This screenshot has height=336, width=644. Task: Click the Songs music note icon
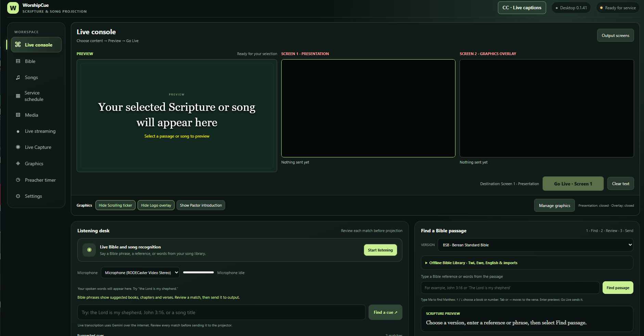(18, 77)
